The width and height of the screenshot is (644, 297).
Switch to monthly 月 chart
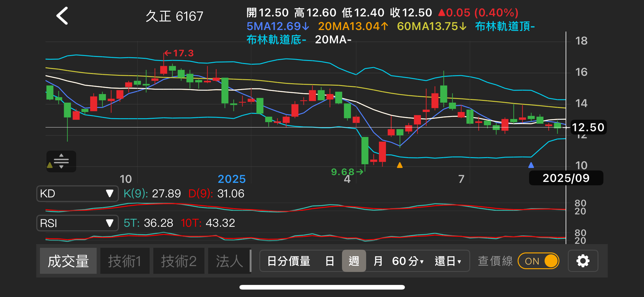tap(378, 261)
